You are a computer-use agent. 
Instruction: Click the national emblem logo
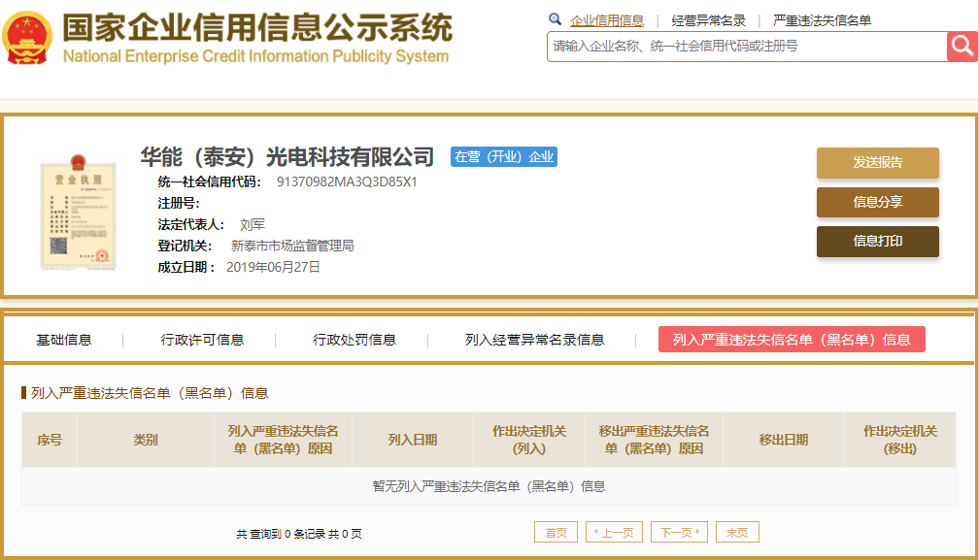point(27,39)
